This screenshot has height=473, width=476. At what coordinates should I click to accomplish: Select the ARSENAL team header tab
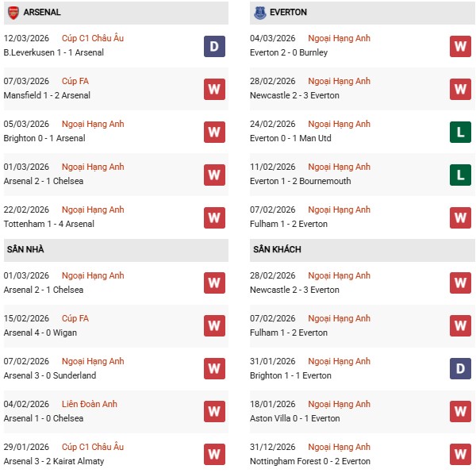click(x=43, y=13)
